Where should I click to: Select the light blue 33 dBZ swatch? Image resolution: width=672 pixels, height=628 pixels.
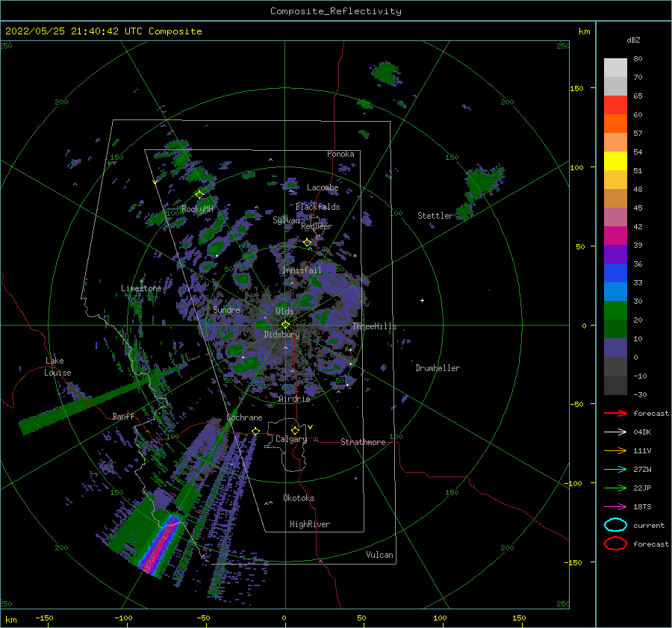click(615, 291)
